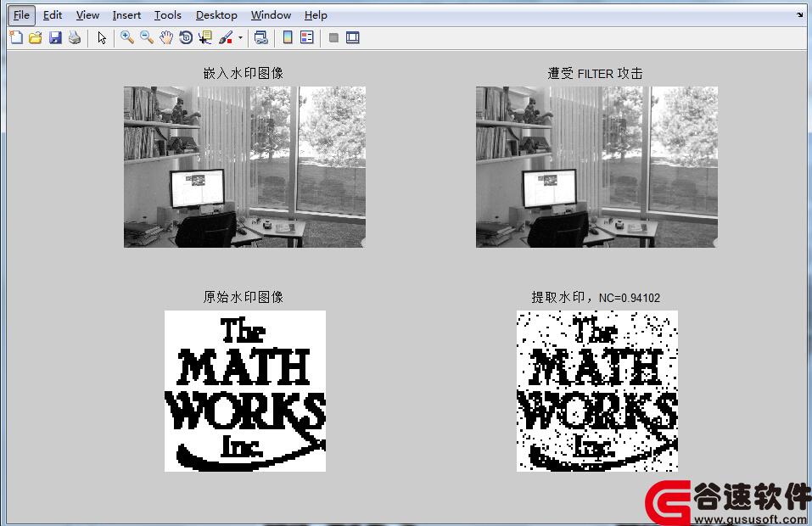Click the noisy extracted watermark image

(x=597, y=391)
